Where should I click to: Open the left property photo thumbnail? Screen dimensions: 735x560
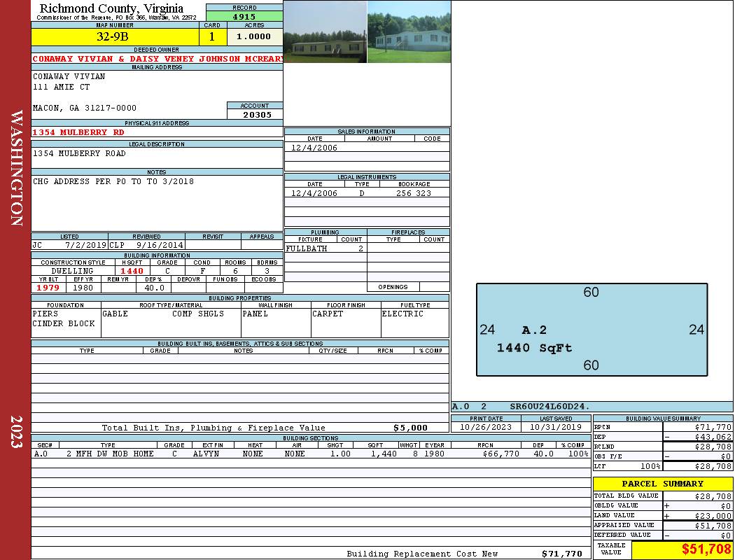point(325,31)
